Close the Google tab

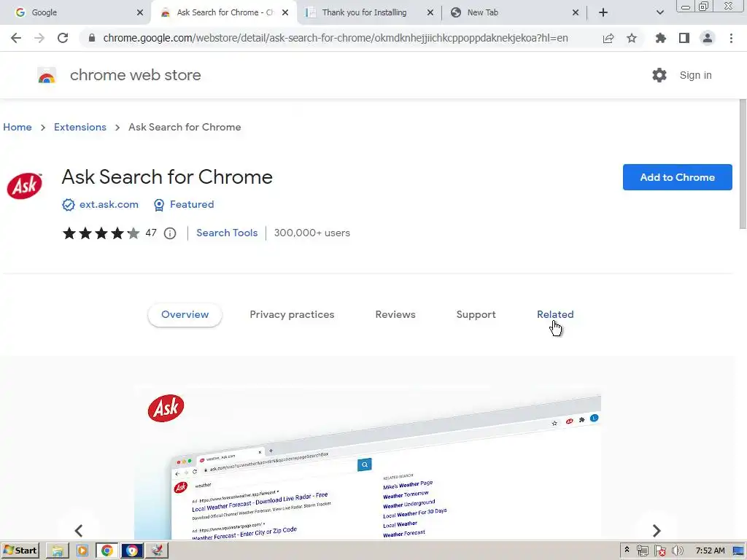tap(139, 12)
